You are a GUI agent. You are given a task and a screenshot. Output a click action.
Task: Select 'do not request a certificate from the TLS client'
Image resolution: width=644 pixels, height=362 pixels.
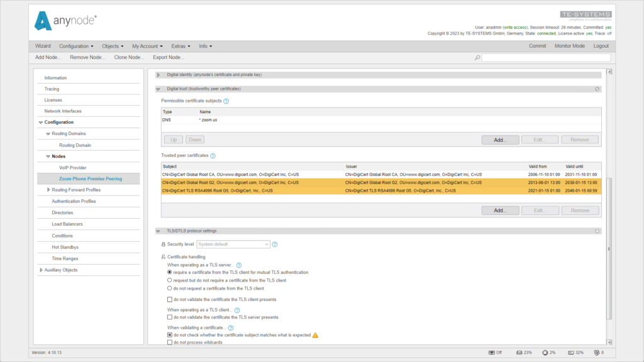point(170,288)
